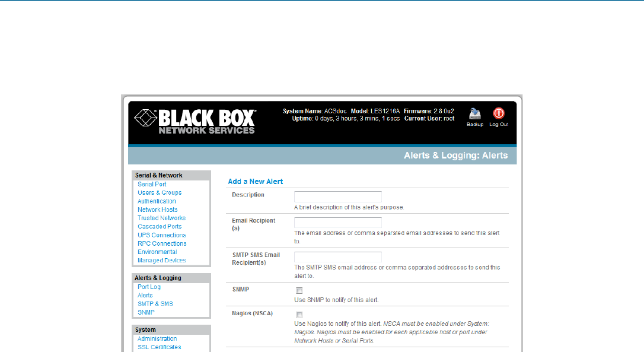Click the Model: LES1216A text
The height and width of the screenshot is (352, 644).
pos(375,111)
